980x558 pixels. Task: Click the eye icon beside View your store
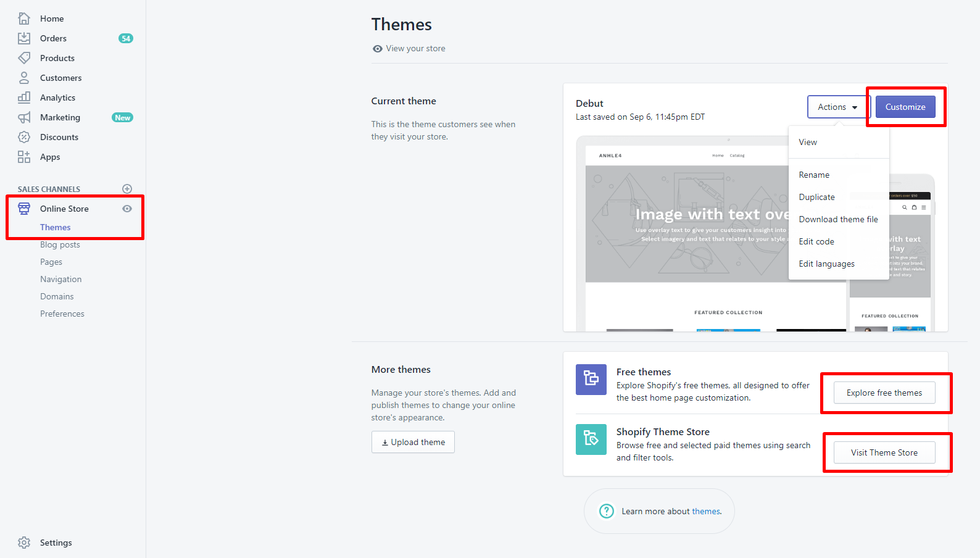tap(378, 49)
